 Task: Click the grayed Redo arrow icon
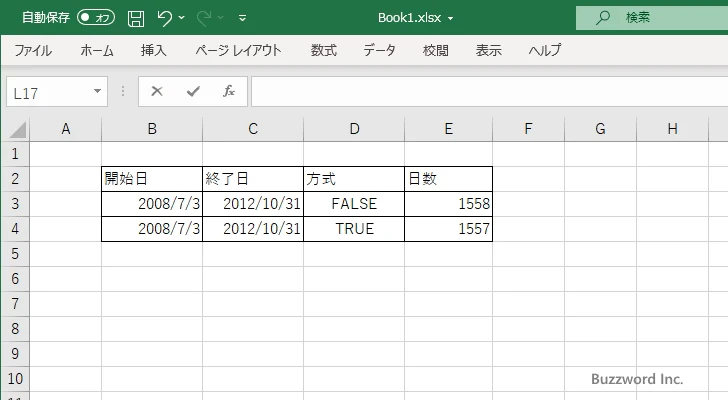(x=204, y=18)
